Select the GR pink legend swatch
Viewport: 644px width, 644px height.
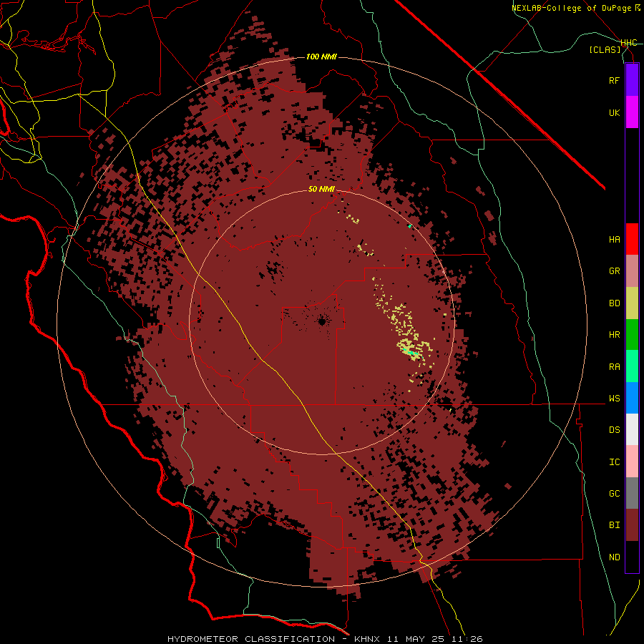[x=632, y=271]
